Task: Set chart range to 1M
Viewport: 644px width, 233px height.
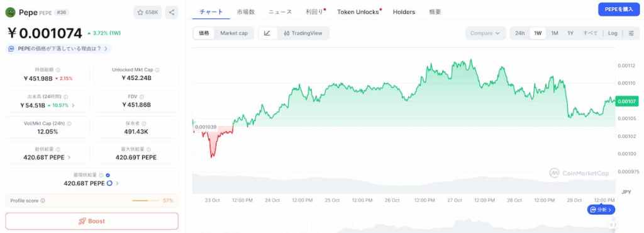Action: point(555,33)
